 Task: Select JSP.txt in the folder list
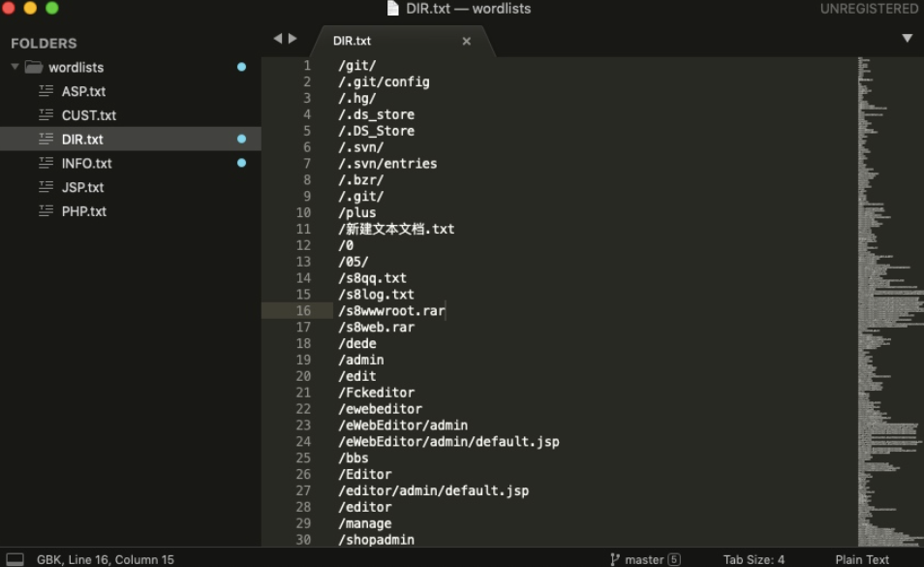[x=82, y=187]
